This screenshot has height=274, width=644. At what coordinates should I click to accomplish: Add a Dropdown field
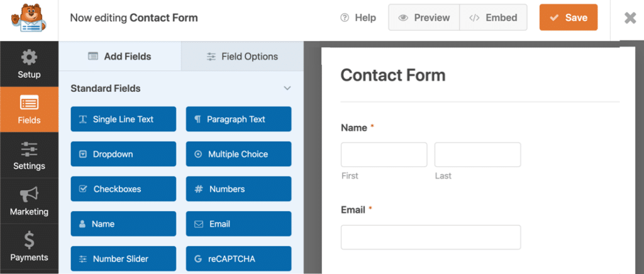pos(123,154)
